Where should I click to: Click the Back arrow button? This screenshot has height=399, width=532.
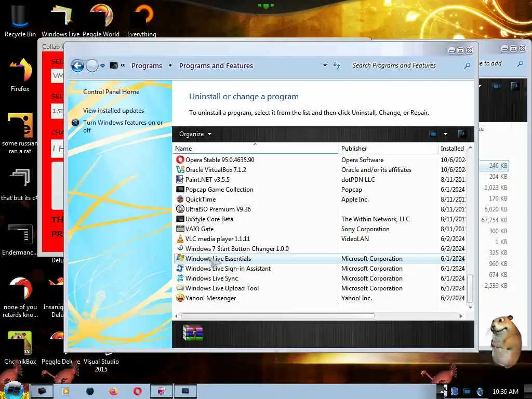78,65
